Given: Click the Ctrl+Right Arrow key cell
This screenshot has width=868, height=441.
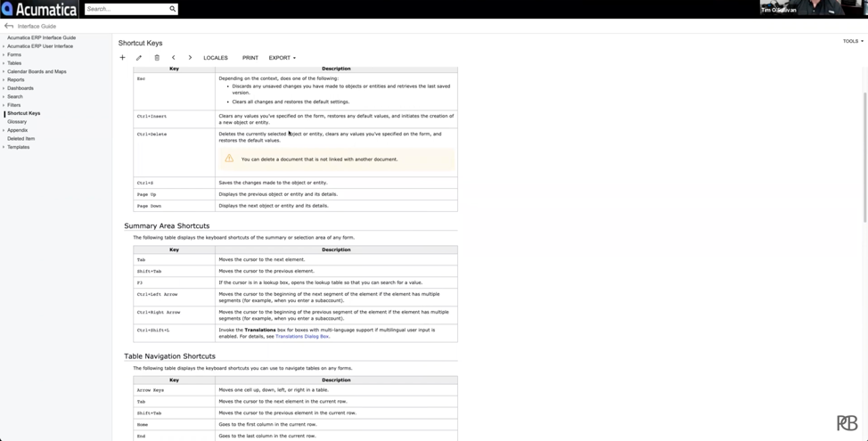Looking at the screenshot, I should coord(174,315).
